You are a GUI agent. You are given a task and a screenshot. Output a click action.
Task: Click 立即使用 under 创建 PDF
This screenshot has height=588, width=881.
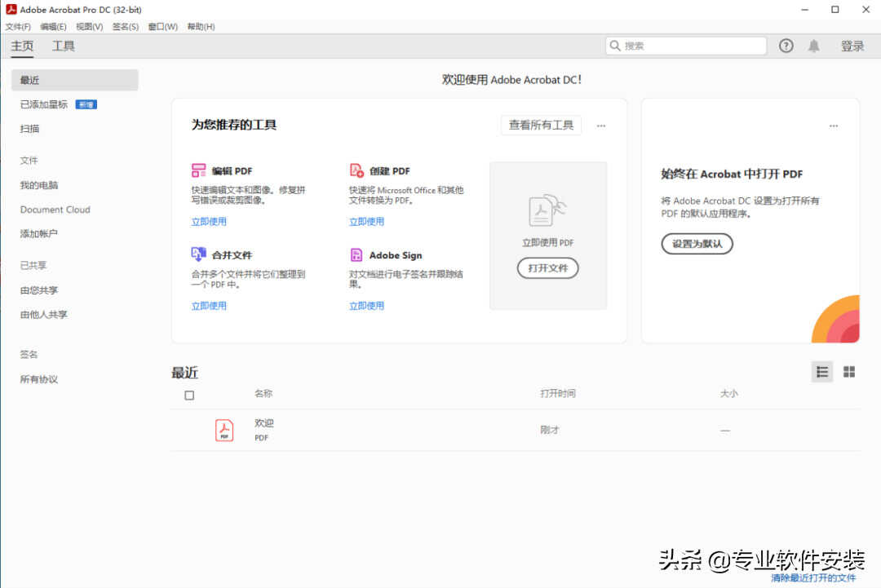[x=367, y=222]
